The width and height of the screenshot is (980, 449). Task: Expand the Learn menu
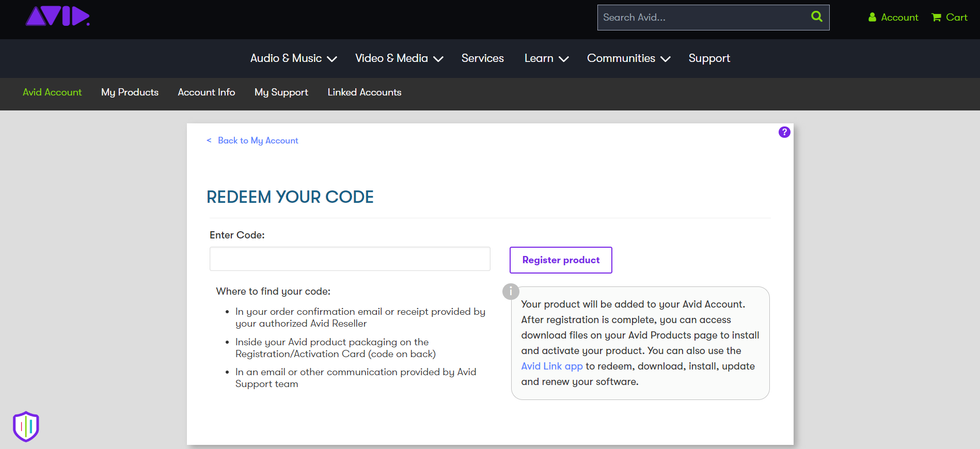click(x=546, y=58)
